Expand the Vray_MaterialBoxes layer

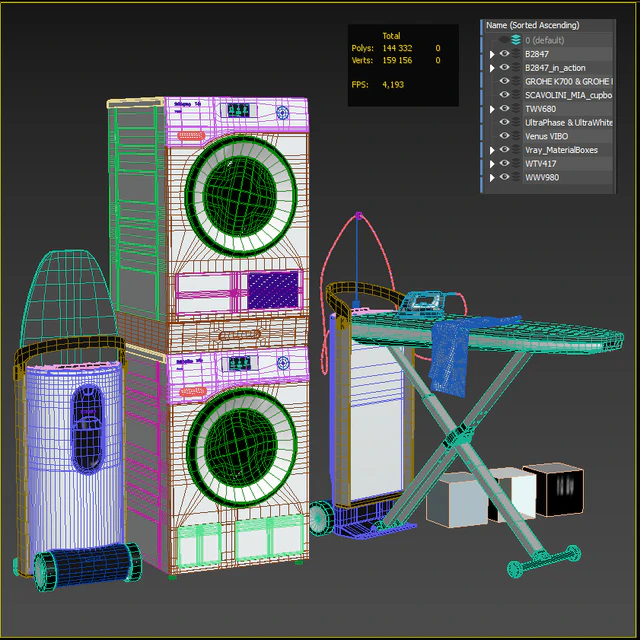coord(492,150)
